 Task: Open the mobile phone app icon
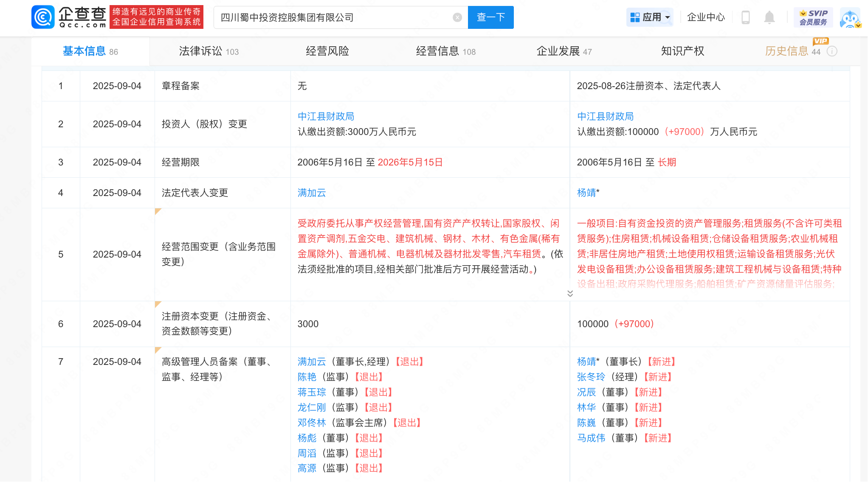coord(745,17)
